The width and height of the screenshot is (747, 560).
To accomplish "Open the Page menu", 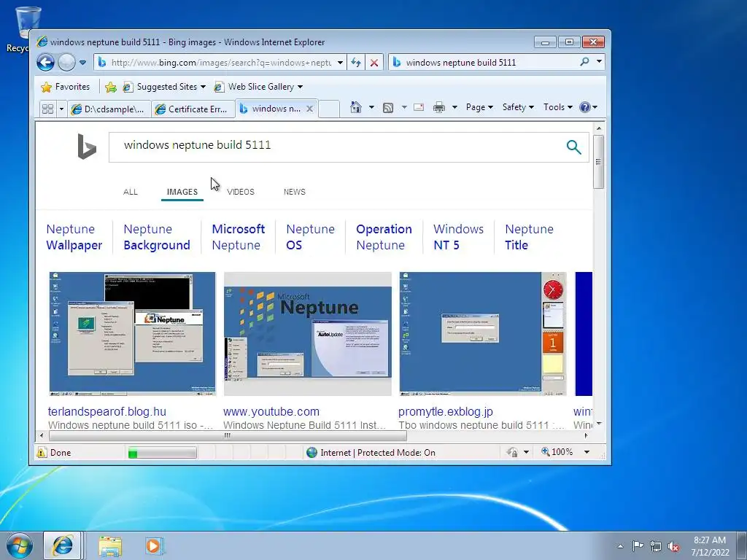I will 479,107.
